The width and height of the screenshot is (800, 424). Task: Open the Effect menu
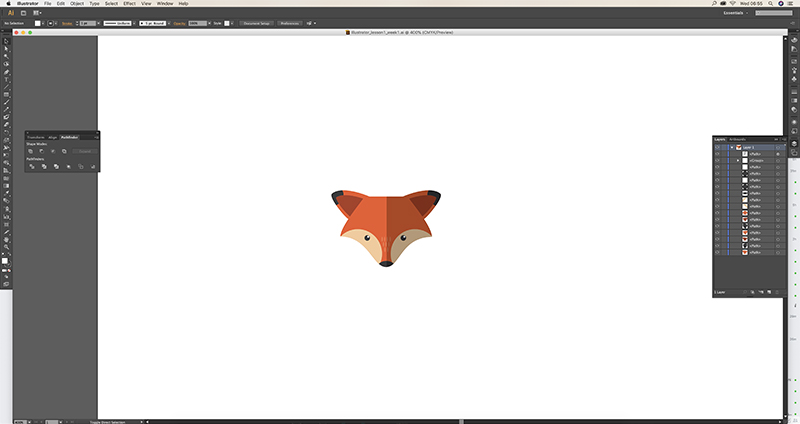click(129, 4)
